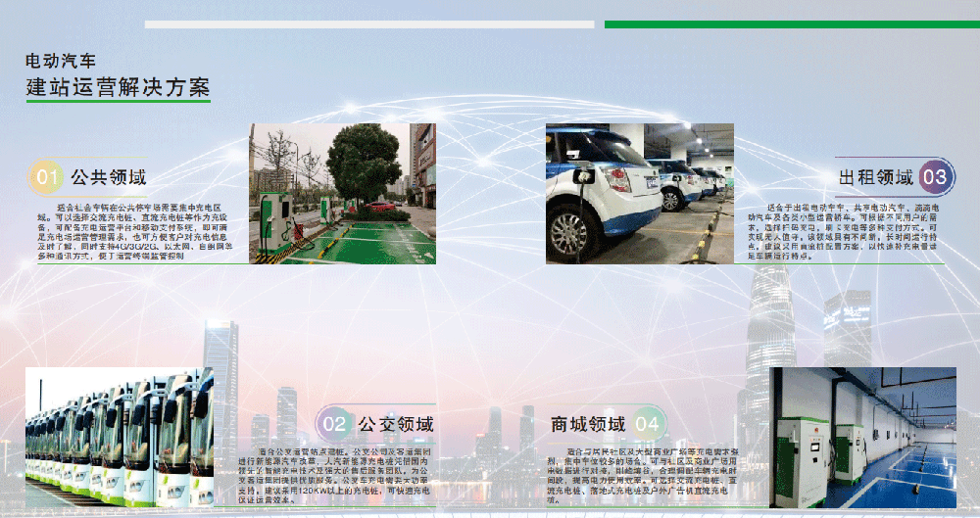980x518 pixels.
Task: Select the white electric taxi charging photo
Action: (x=639, y=193)
